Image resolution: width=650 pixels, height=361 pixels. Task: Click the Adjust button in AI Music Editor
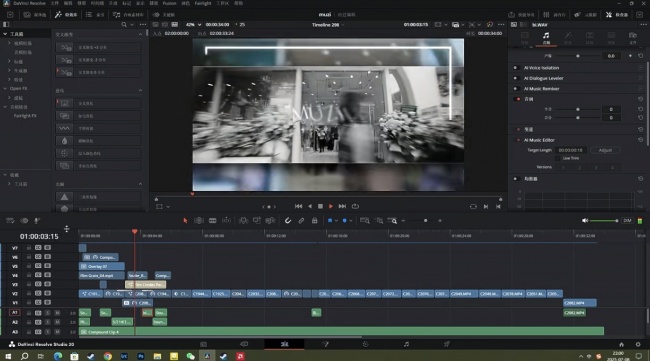(605, 150)
